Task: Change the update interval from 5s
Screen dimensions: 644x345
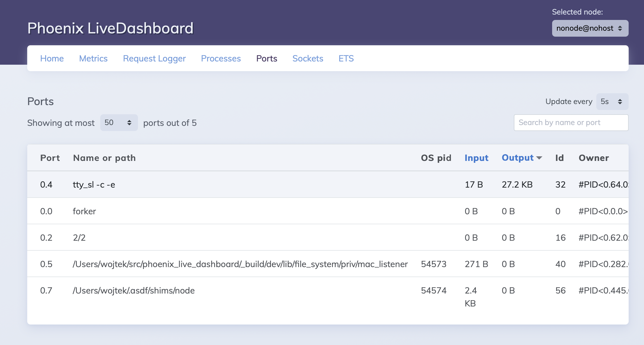Action: tap(612, 101)
